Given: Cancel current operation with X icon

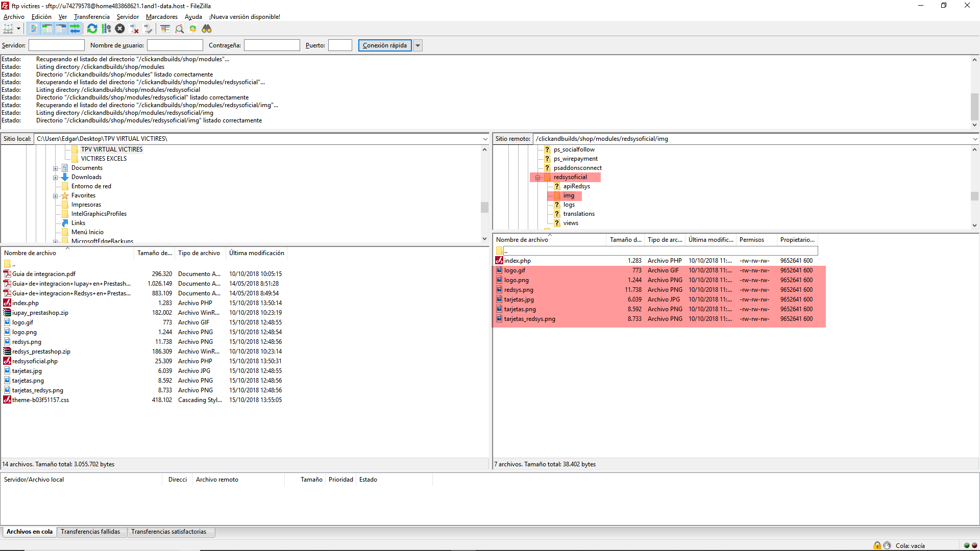Looking at the screenshot, I should pos(120,29).
